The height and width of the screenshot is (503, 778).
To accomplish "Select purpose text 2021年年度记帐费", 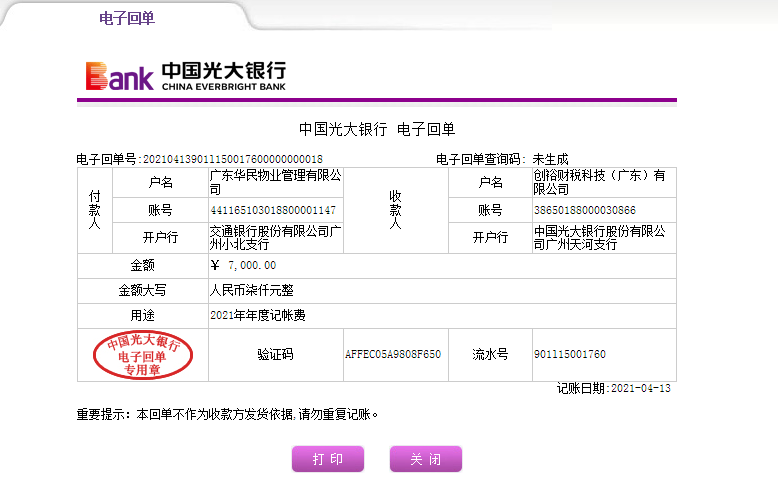I will (258, 315).
